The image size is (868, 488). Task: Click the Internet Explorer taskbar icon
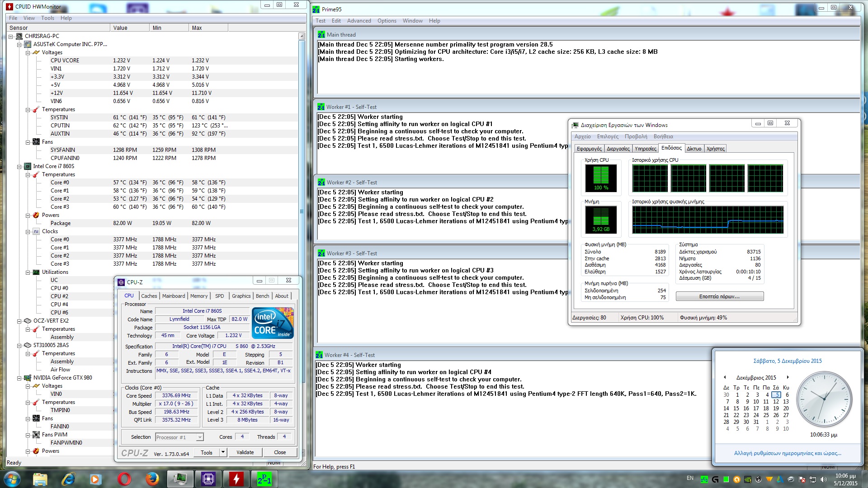pyautogui.click(x=68, y=479)
